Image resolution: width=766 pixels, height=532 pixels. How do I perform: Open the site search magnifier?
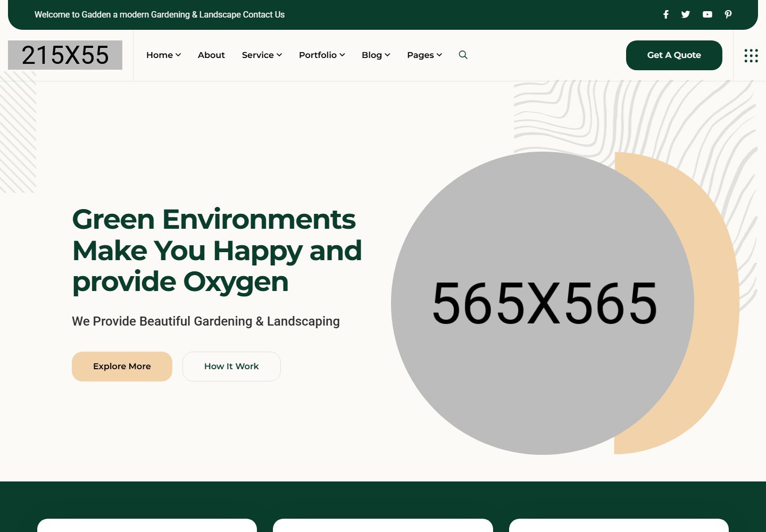click(x=463, y=55)
